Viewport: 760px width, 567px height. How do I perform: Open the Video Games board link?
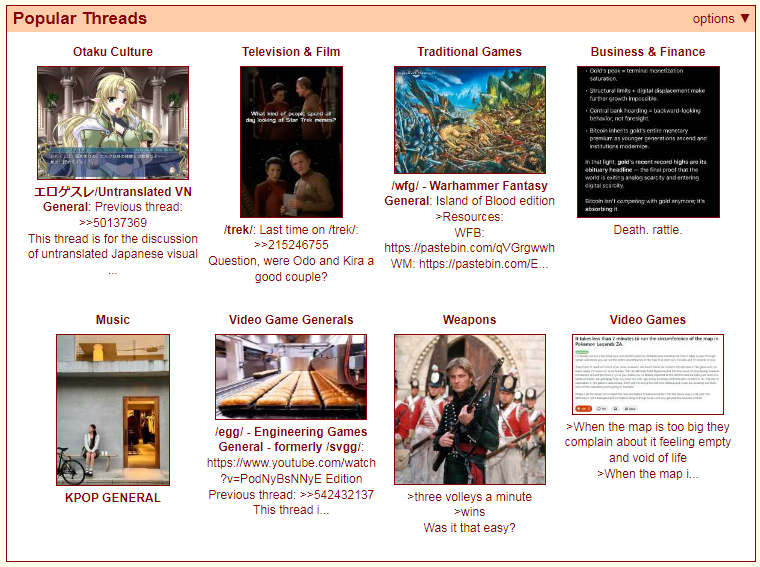click(x=648, y=320)
